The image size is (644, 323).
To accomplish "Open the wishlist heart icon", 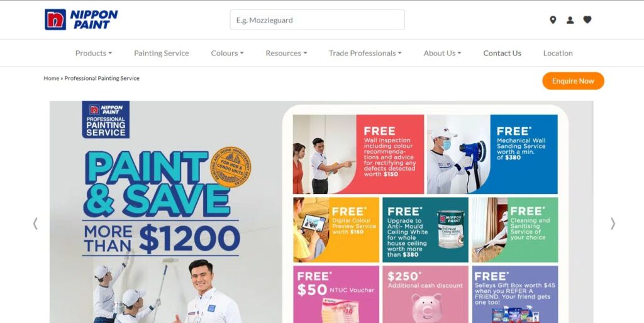I will (x=587, y=20).
